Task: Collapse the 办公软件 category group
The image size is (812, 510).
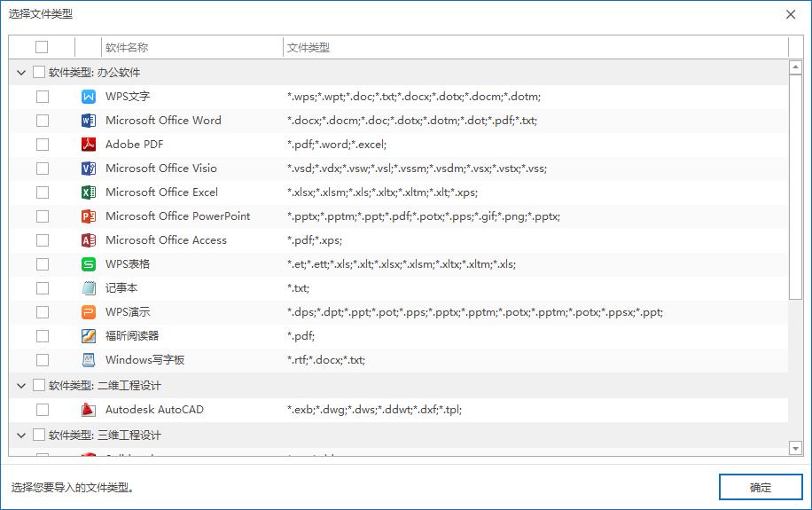Action: click(21, 73)
